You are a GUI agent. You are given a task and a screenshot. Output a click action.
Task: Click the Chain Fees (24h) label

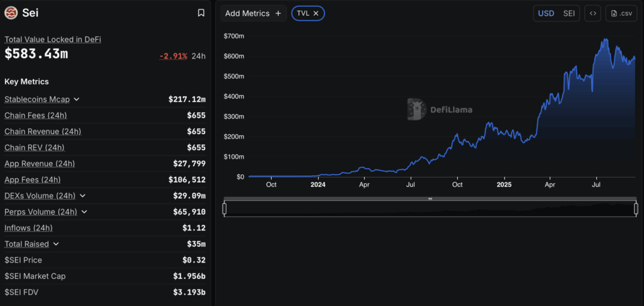36,116
